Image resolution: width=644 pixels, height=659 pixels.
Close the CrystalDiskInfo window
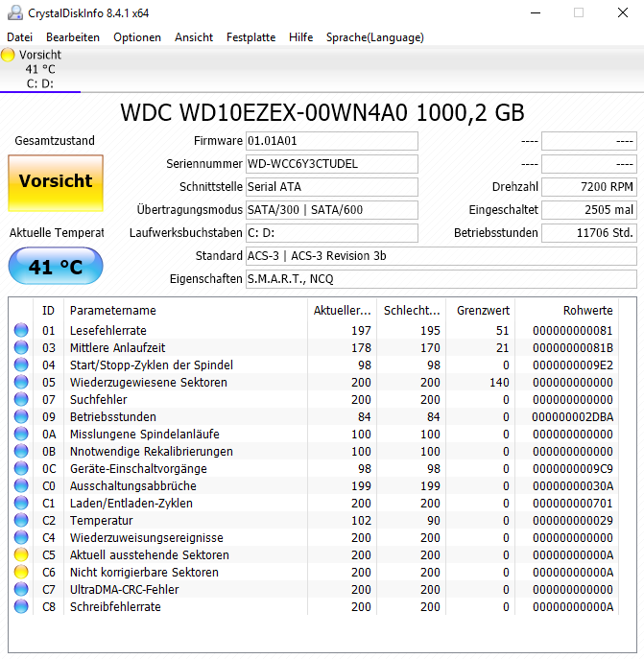tap(623, 13)
